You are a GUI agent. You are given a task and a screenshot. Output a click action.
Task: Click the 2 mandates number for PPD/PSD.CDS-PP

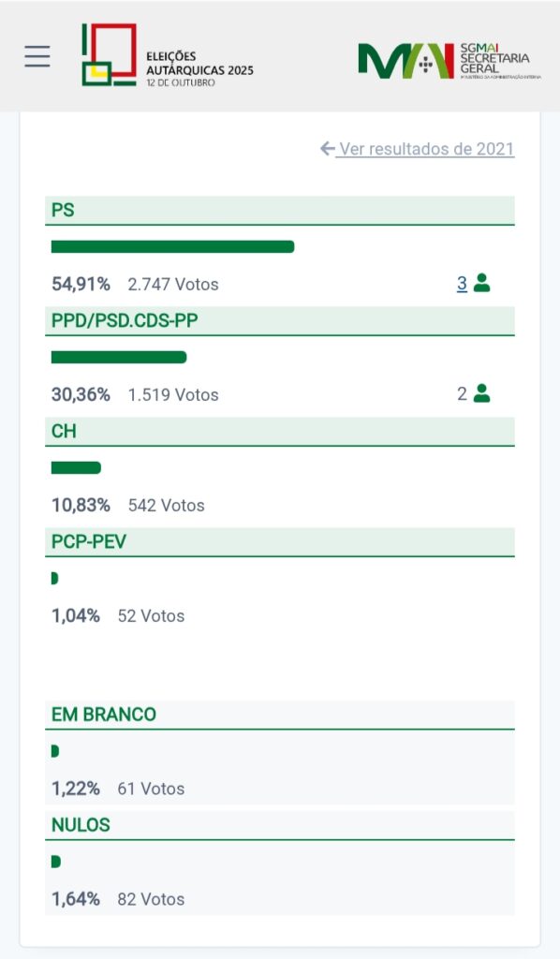463,393
